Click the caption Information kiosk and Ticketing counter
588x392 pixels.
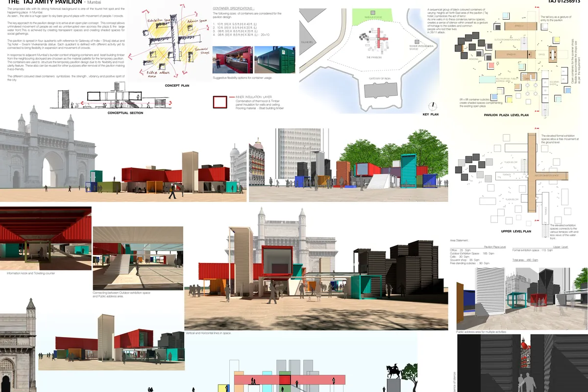[31, 273]
